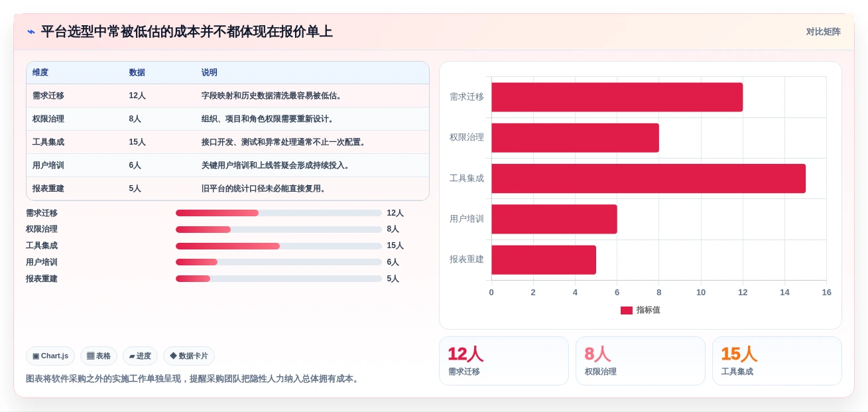The width and height of the screenshot is (868, 412).
Task: Click the 权限治理 progress bar
Action: coord(279,230)
